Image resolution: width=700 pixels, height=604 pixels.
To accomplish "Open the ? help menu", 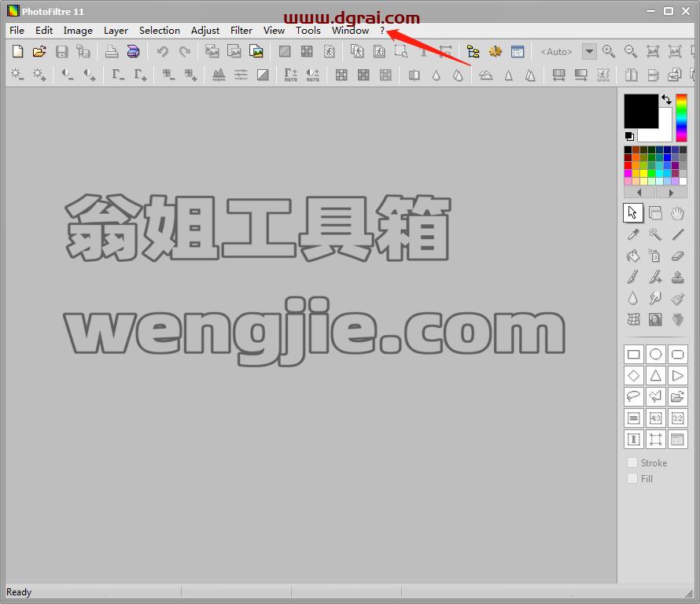I will 382,31.
